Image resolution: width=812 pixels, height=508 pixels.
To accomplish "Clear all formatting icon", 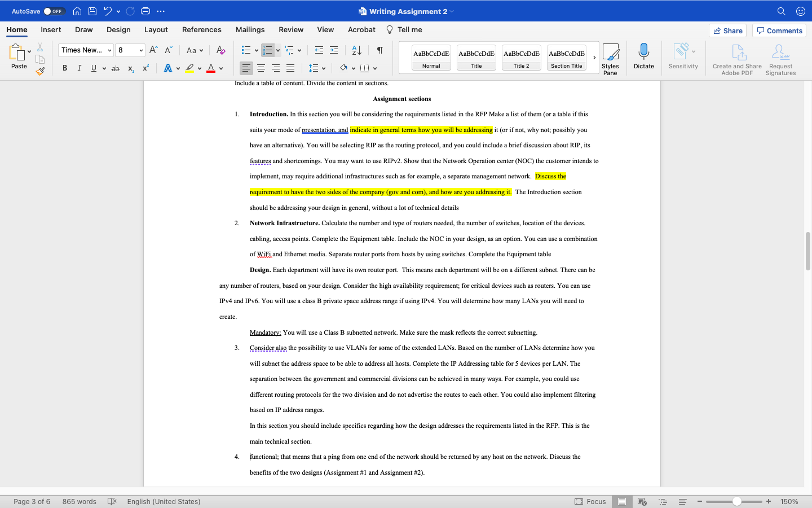I will click(220, 50).
